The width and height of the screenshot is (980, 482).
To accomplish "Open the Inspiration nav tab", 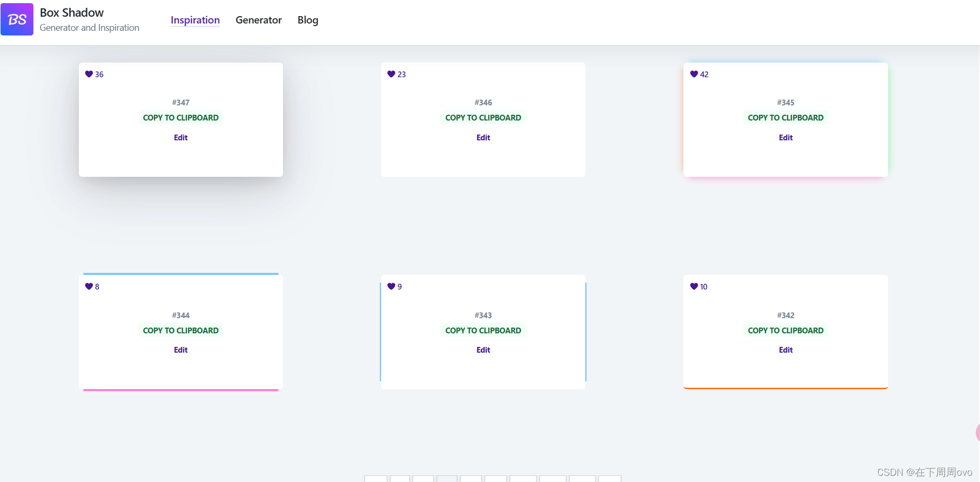I will [x=195, y=20].
